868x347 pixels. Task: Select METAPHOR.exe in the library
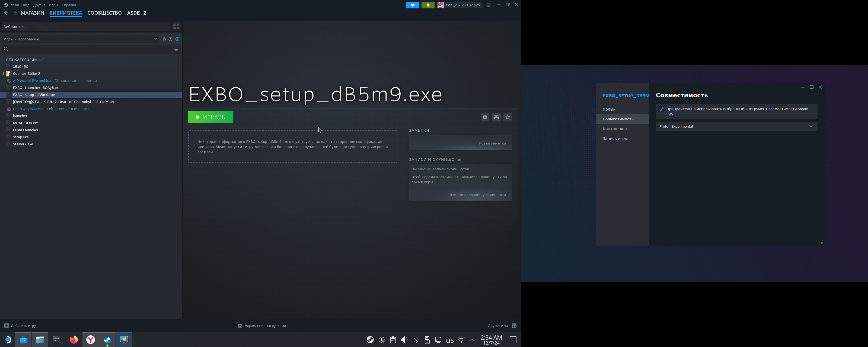pos(91,123)
